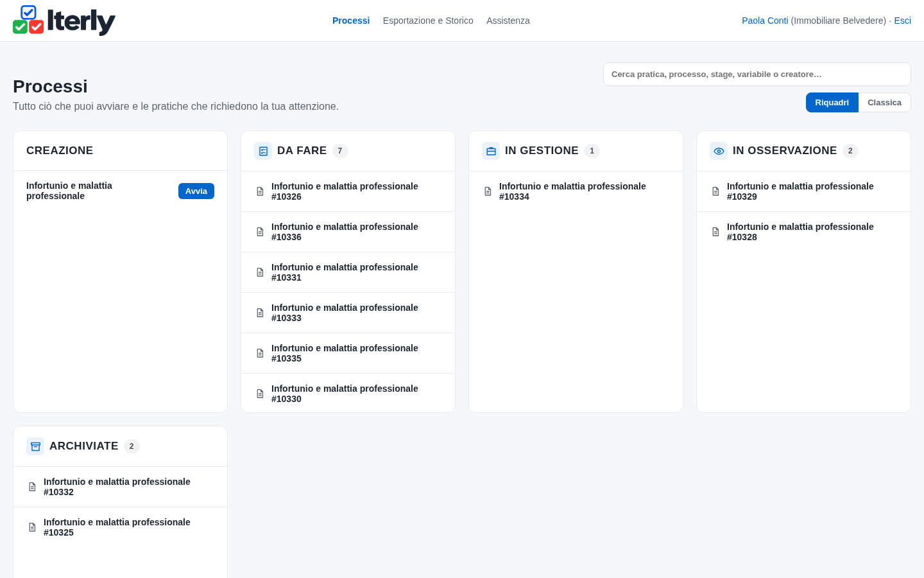The height and width of the screenshot is (578, 924).
Task: Open archived pratica #10325
Action: click(120, 527)
